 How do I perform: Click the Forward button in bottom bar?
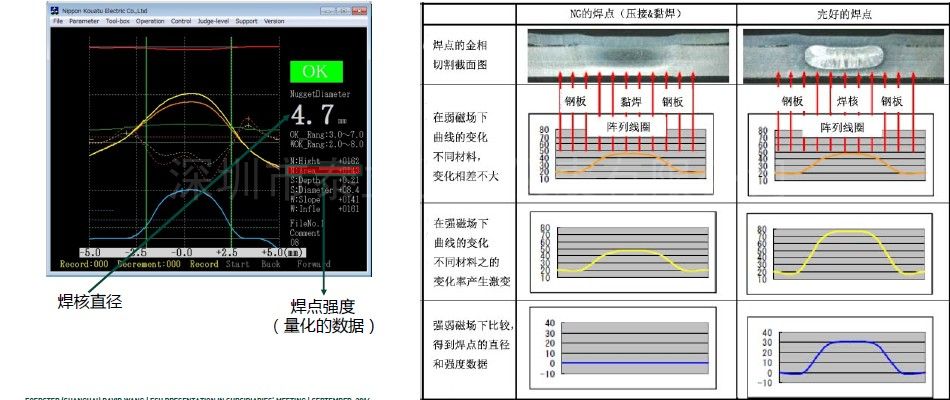(x=312, y=265)
